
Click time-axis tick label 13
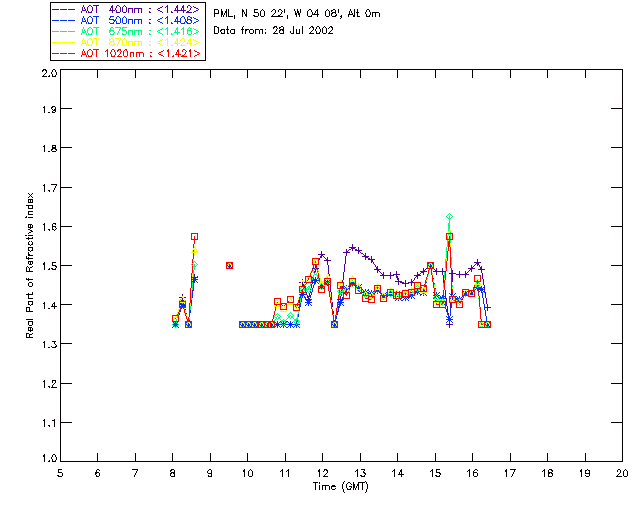pos(360,473)
